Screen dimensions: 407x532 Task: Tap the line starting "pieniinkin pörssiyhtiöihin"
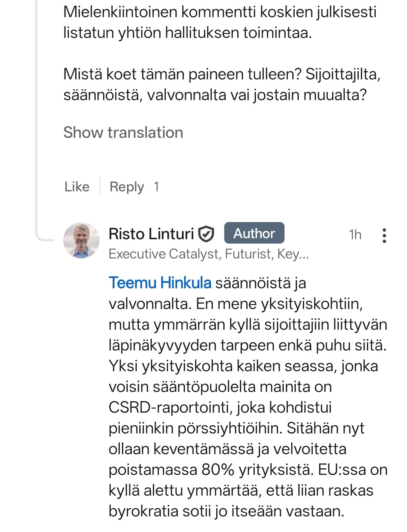click(x=236, y=428)
